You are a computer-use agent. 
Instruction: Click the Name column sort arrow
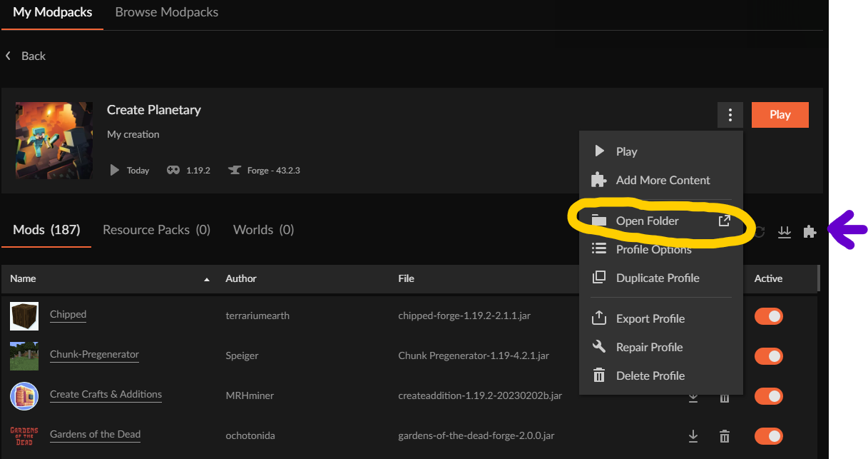pos(207,279)
